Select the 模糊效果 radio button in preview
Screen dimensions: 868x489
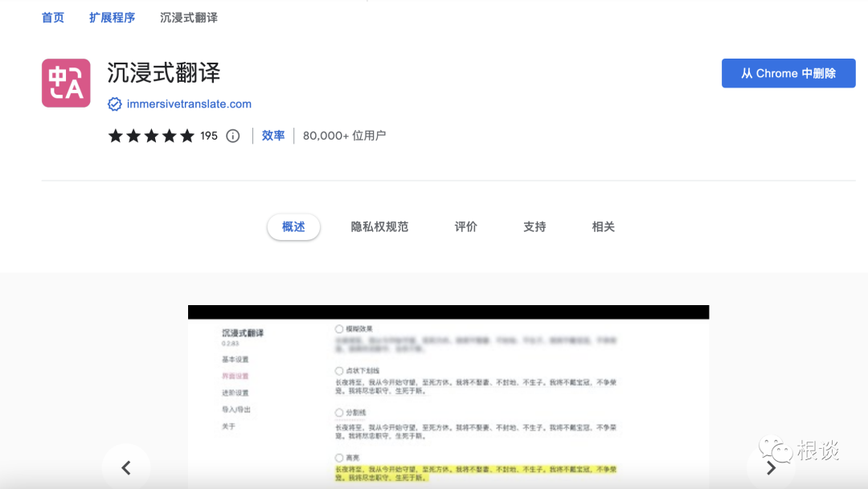pyautogui.click(x=339, y=329)
